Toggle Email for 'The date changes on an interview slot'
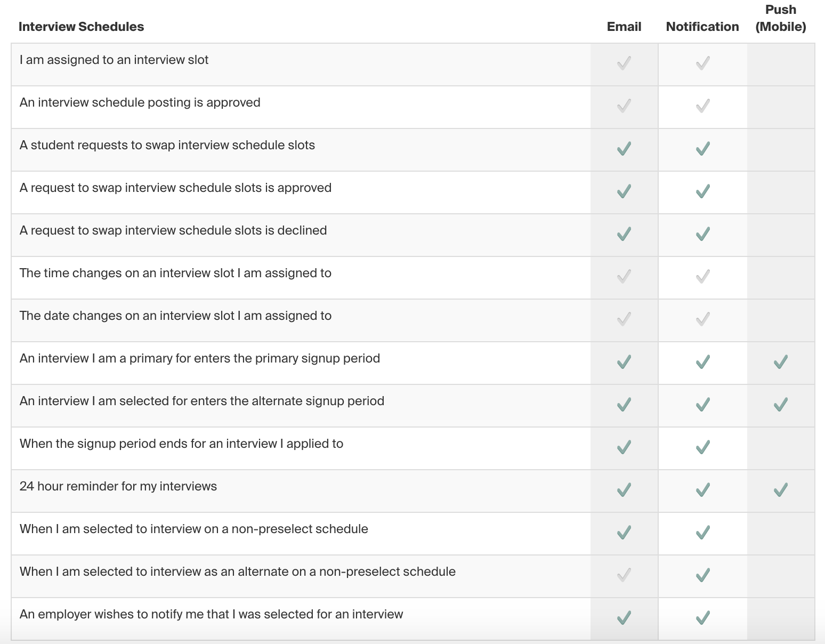Screen dimensions: 825x644 tap(624, 319)
